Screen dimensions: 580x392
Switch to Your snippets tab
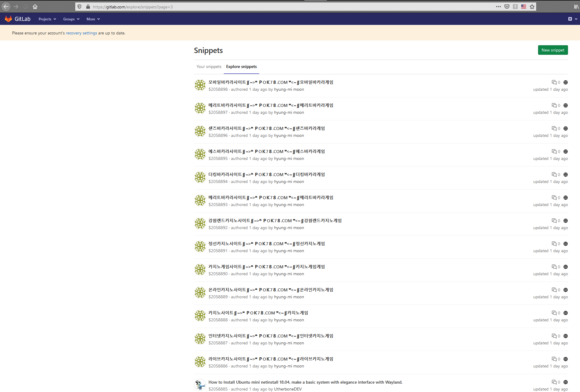pyautogui.click(x=209, y=66)
